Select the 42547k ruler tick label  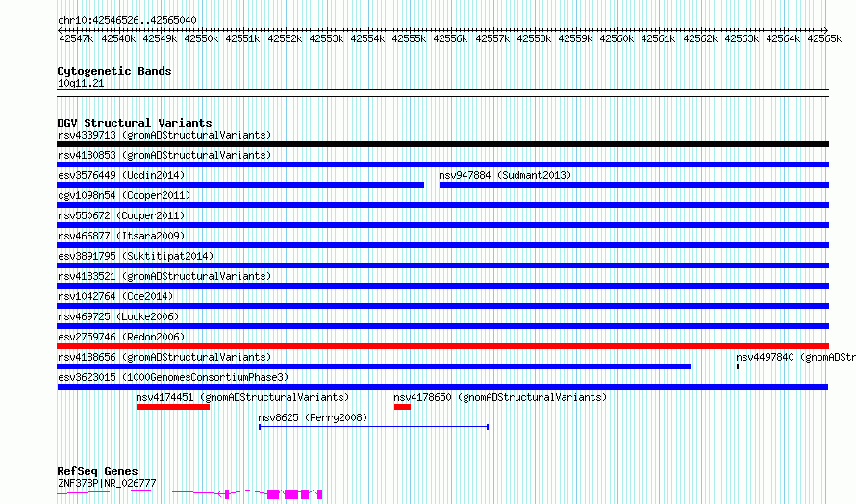76,38
